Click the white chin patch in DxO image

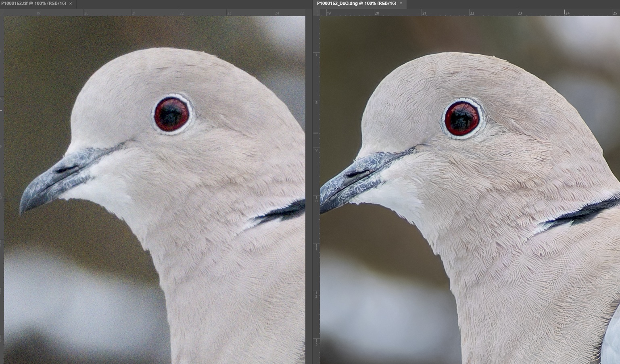click(395, 198)
